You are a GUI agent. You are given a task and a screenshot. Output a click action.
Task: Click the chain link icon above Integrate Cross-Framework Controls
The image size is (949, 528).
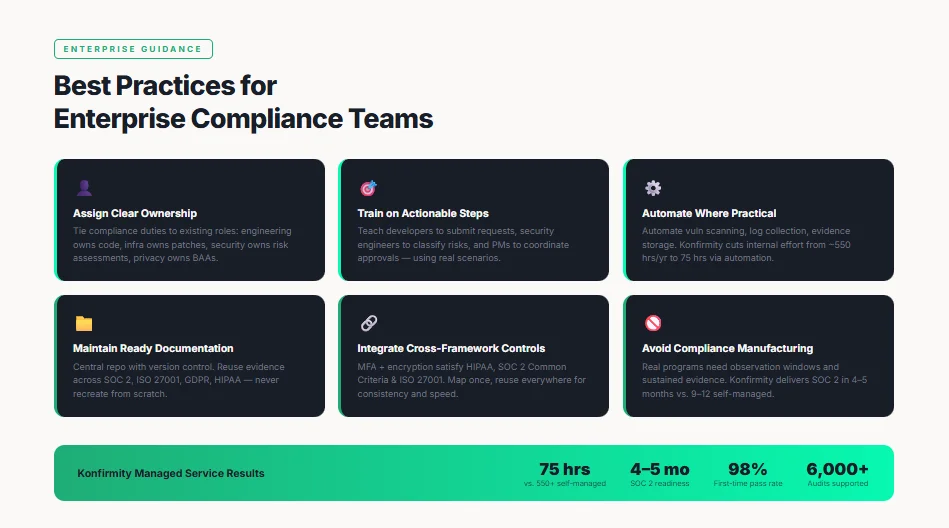369,323
